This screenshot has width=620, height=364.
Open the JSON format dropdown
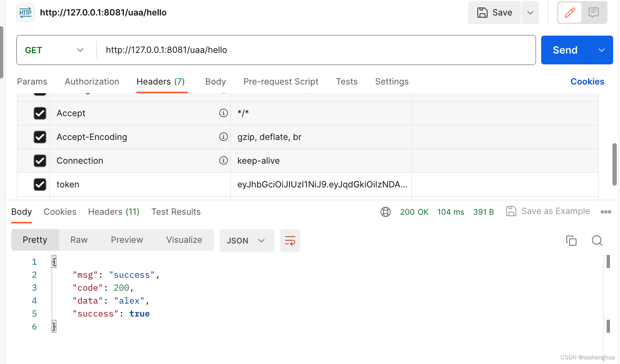tap(247, 241)
